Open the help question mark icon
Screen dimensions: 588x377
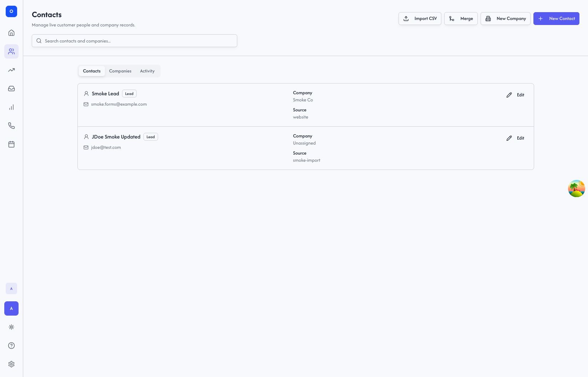pyautogui.click(x=11, y=346)
